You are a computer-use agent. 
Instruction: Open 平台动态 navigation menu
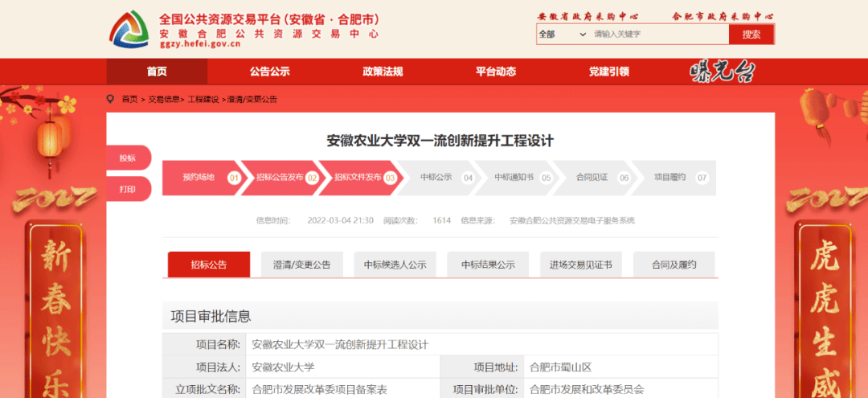[496, 72]
